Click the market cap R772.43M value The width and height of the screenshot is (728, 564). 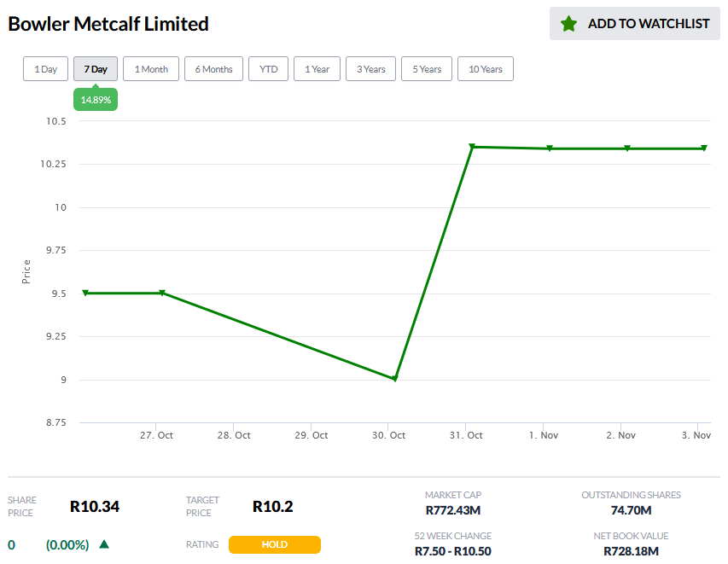pyautogui.click(x=453, y=510)
